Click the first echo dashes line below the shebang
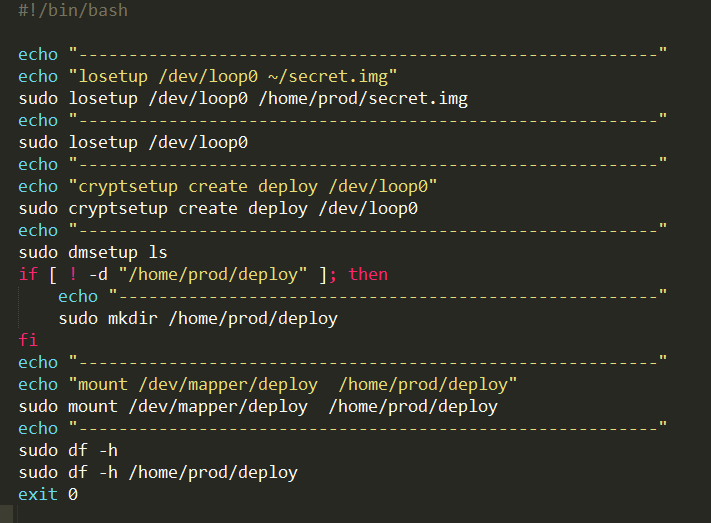The image size is (711, 523). pos(343,54)
